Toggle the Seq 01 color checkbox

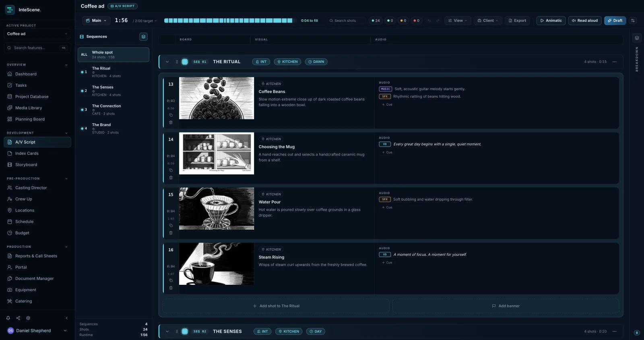[185, 62]
